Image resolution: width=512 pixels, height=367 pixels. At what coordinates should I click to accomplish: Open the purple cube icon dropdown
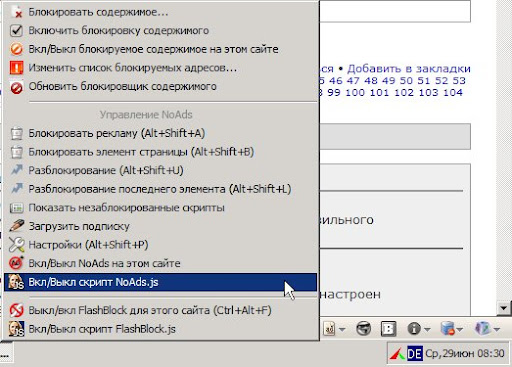pos(497,329)
